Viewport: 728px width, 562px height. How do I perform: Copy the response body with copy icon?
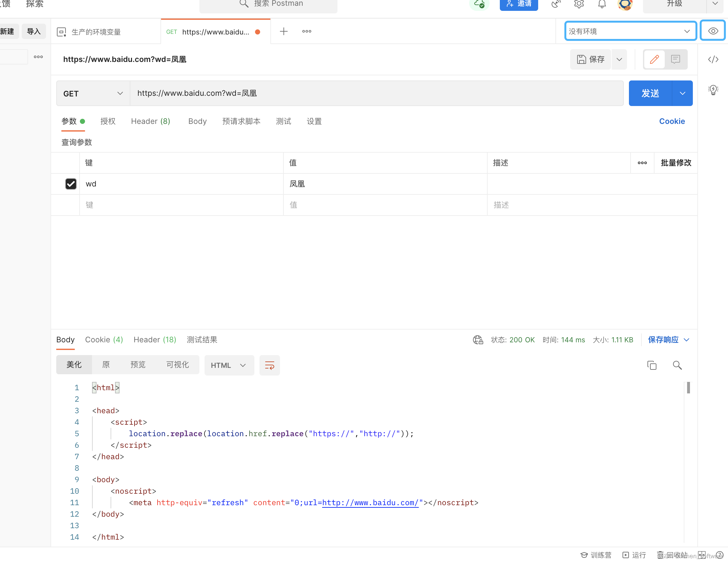pyautogui.click(x=652, y=365)
